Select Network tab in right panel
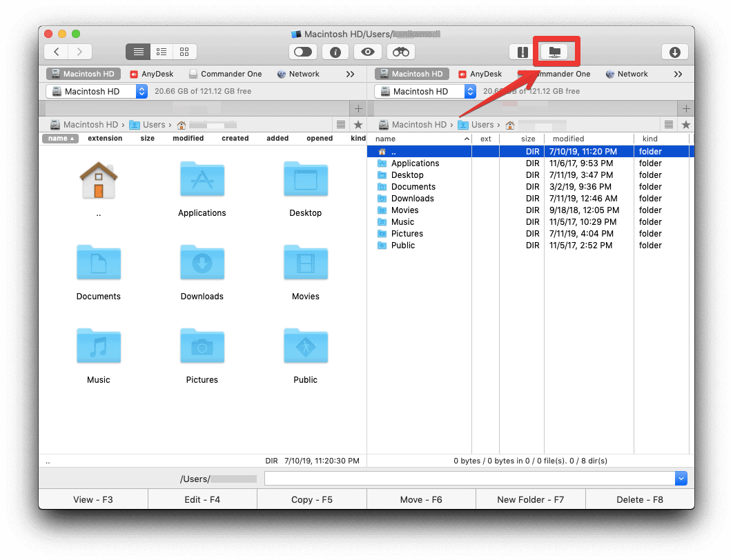 (627, 74)
